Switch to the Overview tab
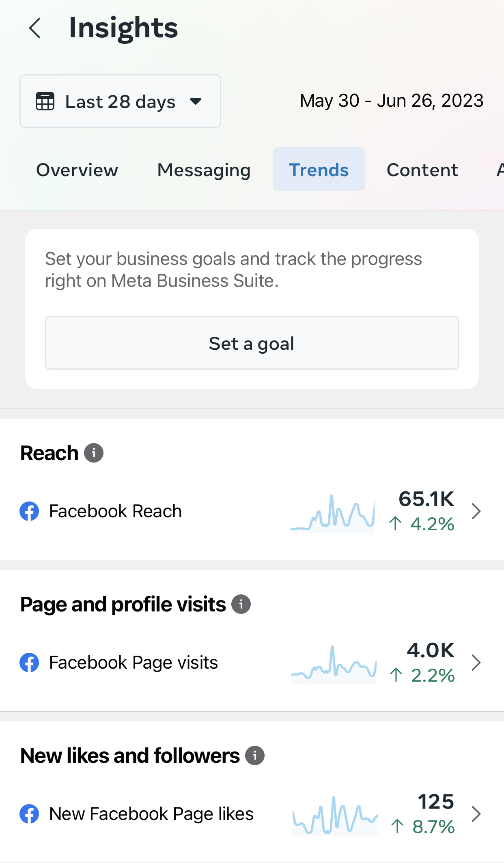The image size is (504, 863). click(77, 170)
